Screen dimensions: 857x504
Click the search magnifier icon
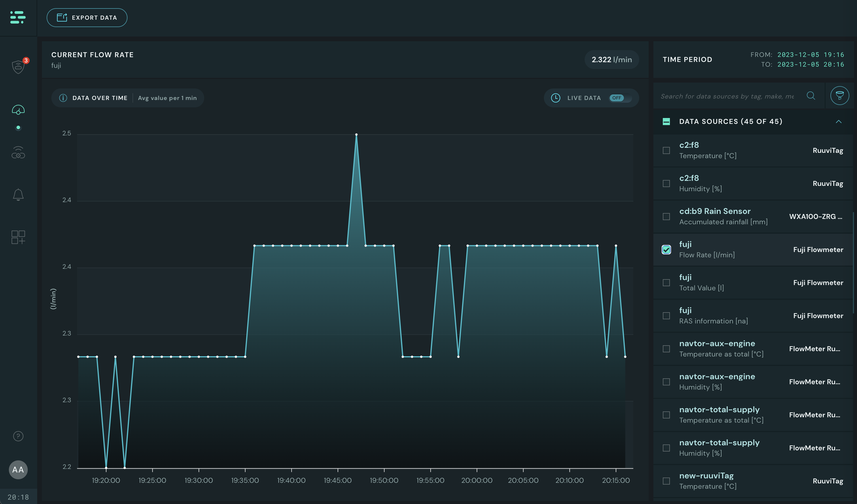811,96
